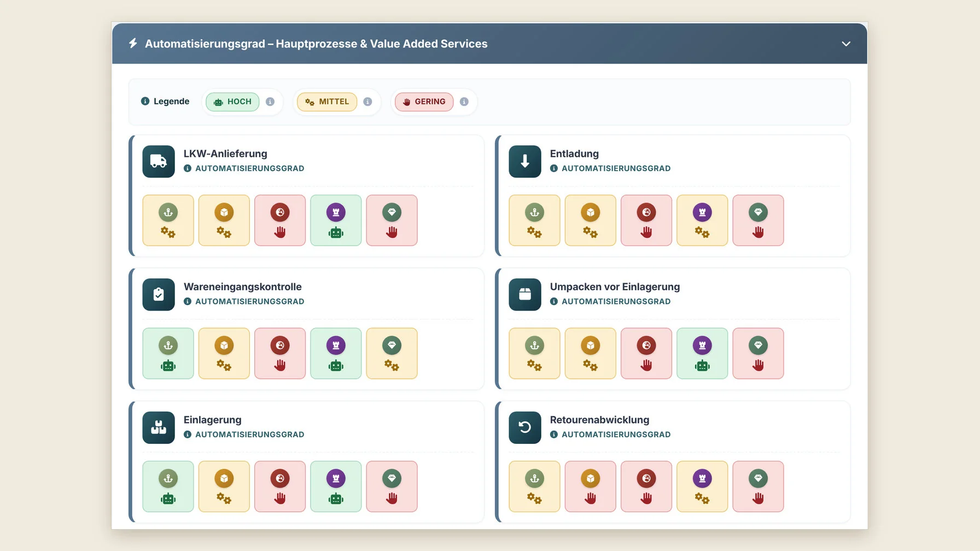
Task: Select the anchor tile in Umpacken vor Einlagerung
Action: click(x=535, y=354)
